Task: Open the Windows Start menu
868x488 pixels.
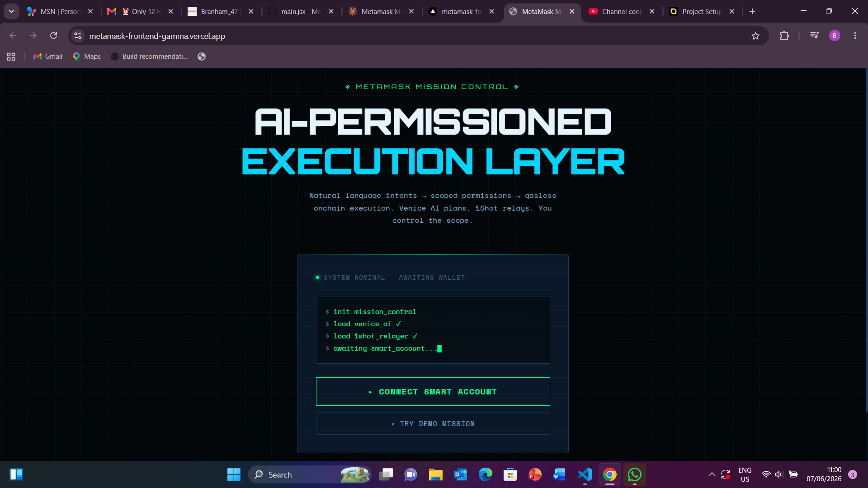Action: [234, 474]
